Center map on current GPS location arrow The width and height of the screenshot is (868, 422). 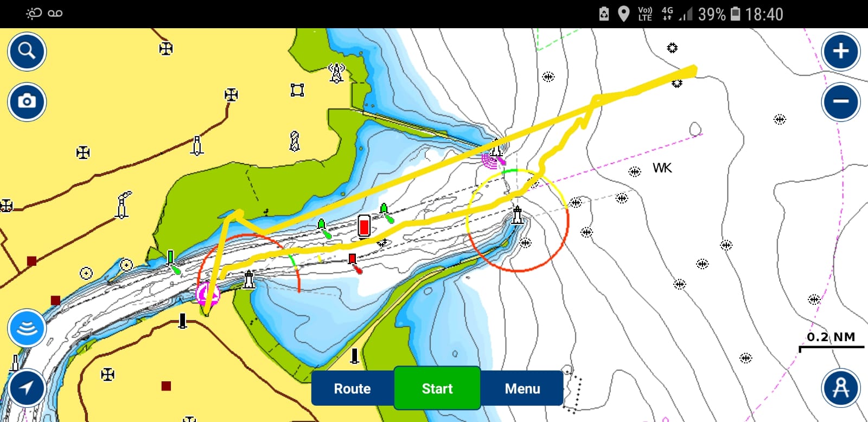point(27,387)
